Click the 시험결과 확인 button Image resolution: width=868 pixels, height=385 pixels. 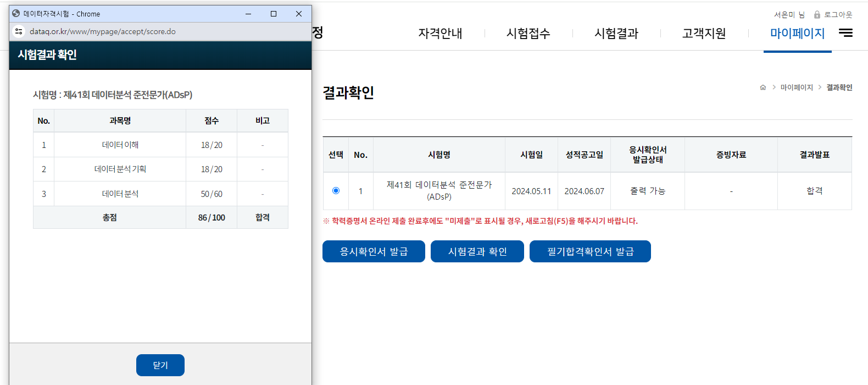pyautogui.click(x=477, y=251)
